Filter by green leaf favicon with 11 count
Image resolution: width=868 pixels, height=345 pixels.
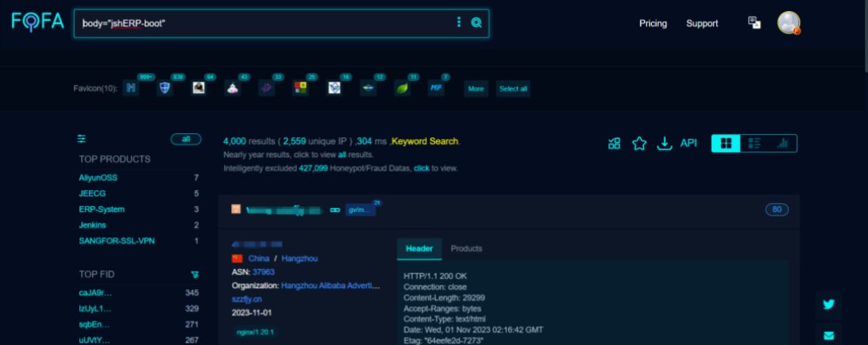coord(402,87)
